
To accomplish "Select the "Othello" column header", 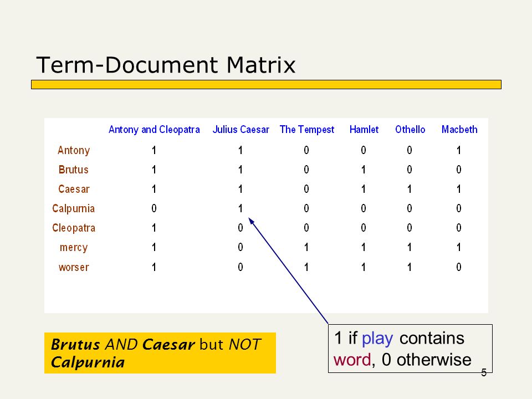I will coord(410,130).
